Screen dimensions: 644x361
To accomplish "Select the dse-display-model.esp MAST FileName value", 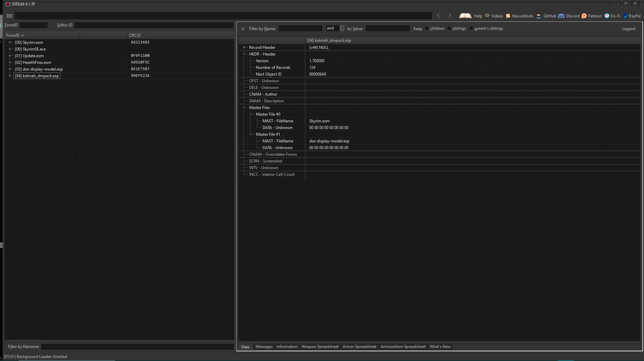I will [329, 141].
